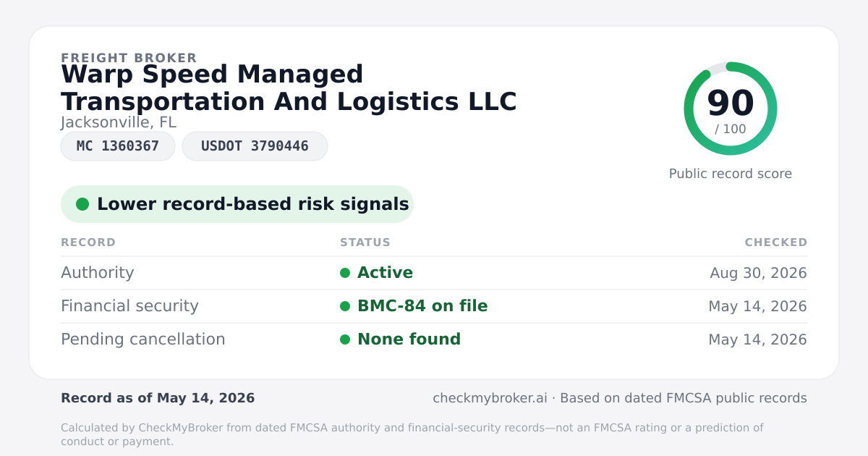
Task: Click the green dot beside Active status
Action: (345, 273)
